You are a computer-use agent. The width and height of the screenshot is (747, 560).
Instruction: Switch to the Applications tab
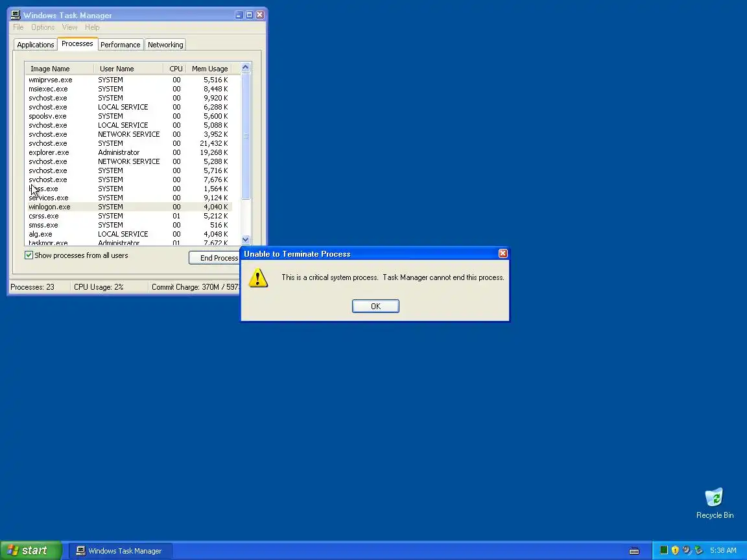(x=35, y=45)
